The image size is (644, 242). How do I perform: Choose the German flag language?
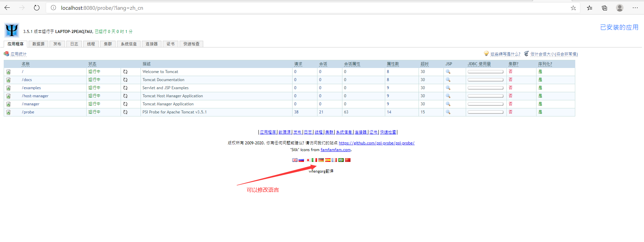321,160
